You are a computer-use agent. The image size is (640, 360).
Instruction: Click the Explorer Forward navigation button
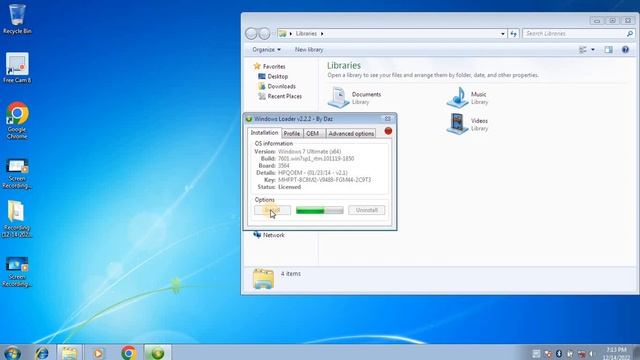pos(264,33)
